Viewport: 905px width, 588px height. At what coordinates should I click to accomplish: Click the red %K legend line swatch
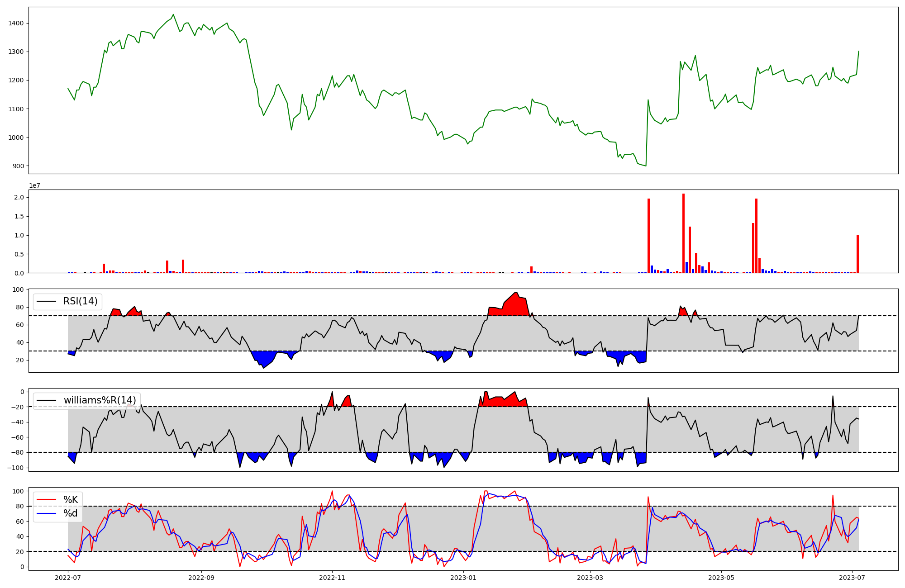(x=46, y=500)
